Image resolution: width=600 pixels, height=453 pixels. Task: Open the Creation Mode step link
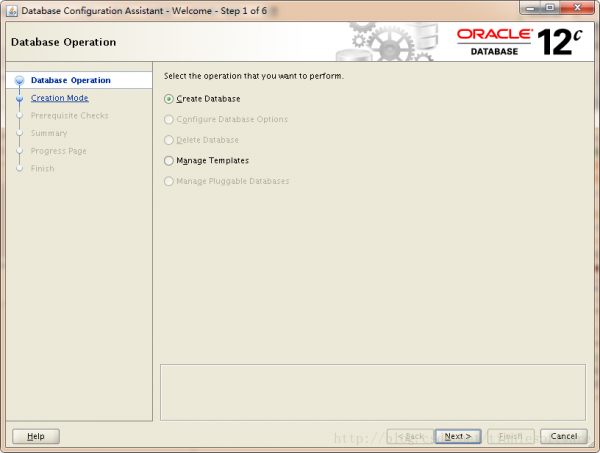60,98
